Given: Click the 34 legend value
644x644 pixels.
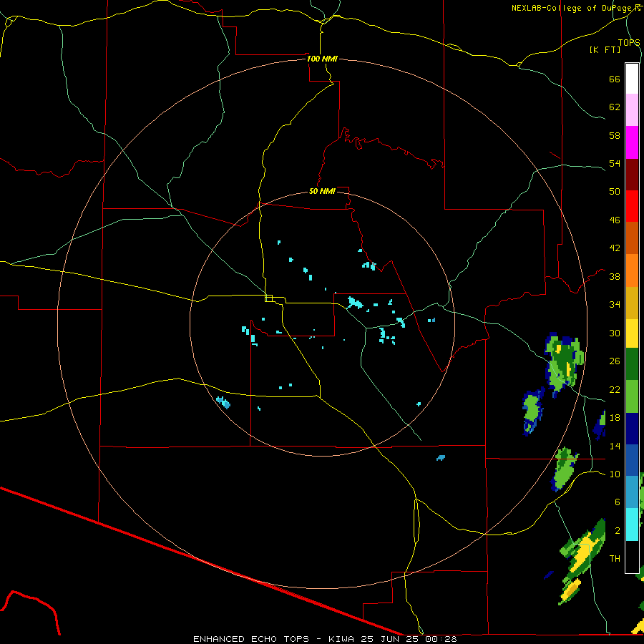Looking at the screenshot, I should pos(615,305).
